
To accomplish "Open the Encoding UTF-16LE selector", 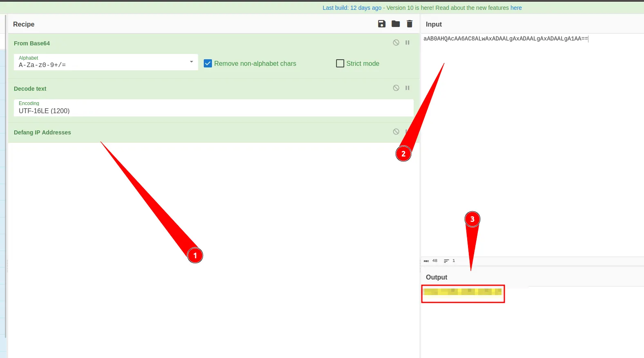I will coord(213,108).
